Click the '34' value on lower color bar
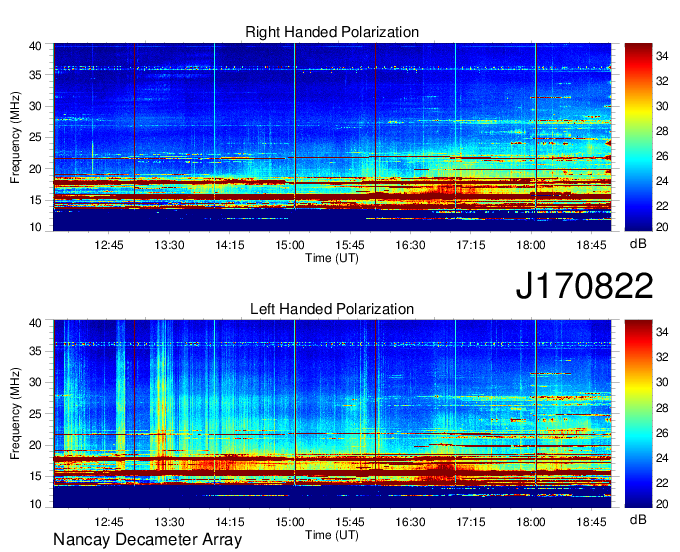This screenshot has width=680, height=552. click(x=662, y=332)
